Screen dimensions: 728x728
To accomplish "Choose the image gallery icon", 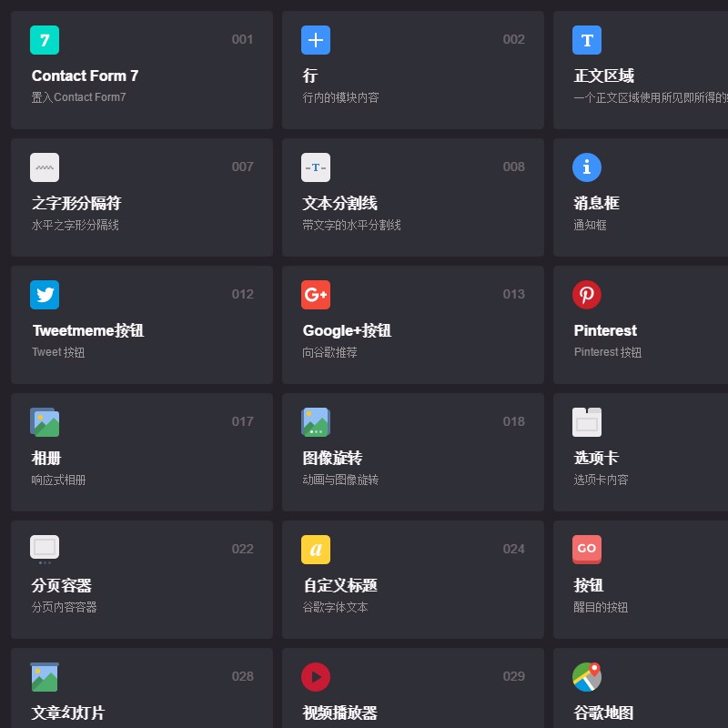I will tap(45, 422).
